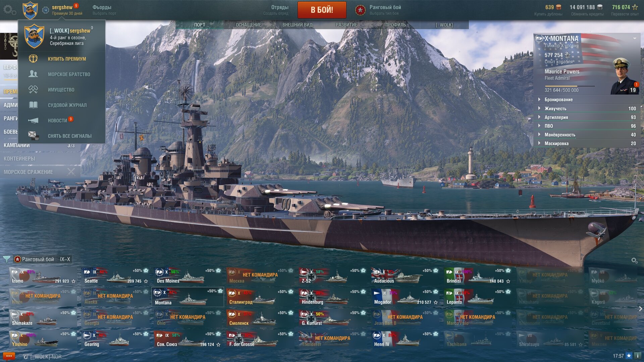Click the carousel next-page arrow on right edge
Screen dimensions: 644x362
(640, 309)
